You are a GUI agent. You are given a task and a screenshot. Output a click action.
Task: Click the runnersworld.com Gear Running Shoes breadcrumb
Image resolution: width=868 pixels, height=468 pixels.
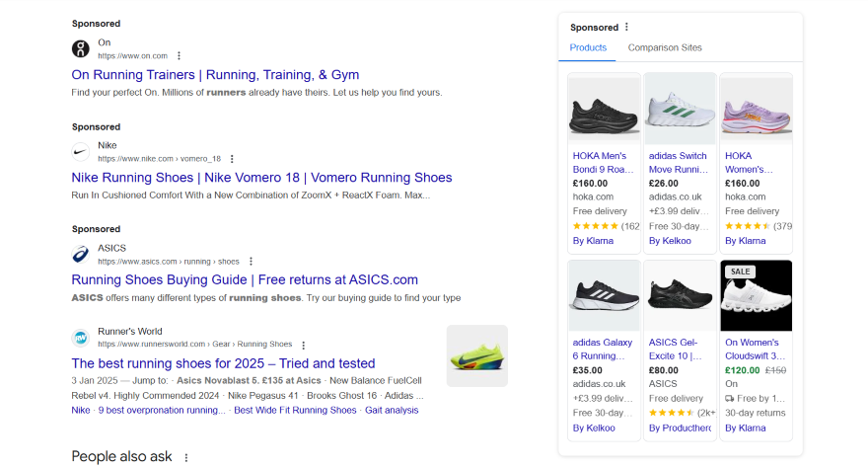tap(195, 345)
